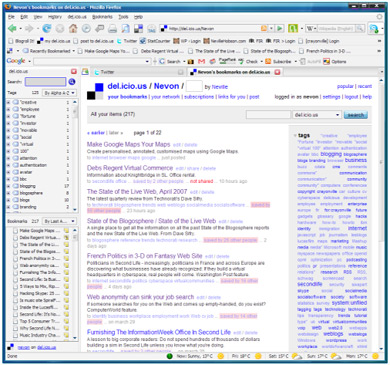Click the Subscribe feed button in the Google toolbar
Screen dimensions: 390x365
click(279, 61)
